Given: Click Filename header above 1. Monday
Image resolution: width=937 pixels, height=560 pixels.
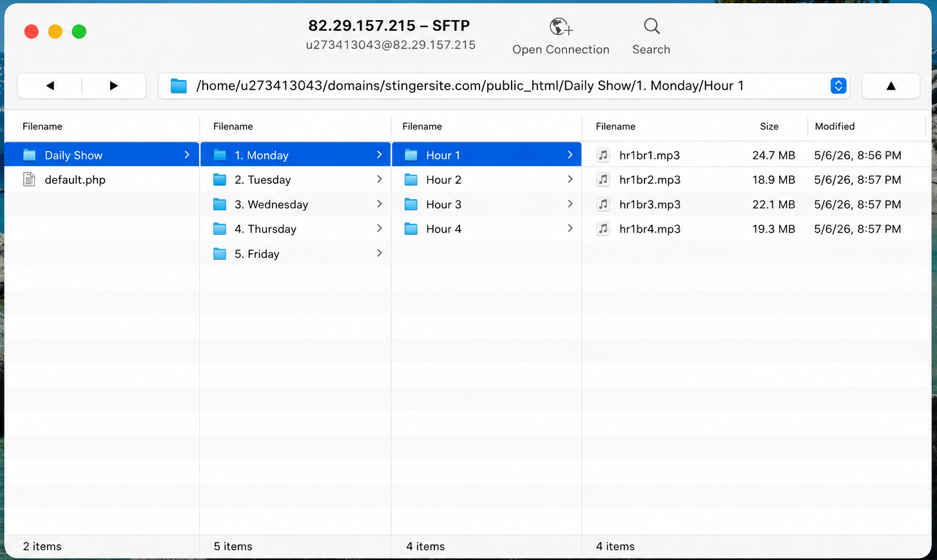Looking at the screenshot, I should 233,126.
